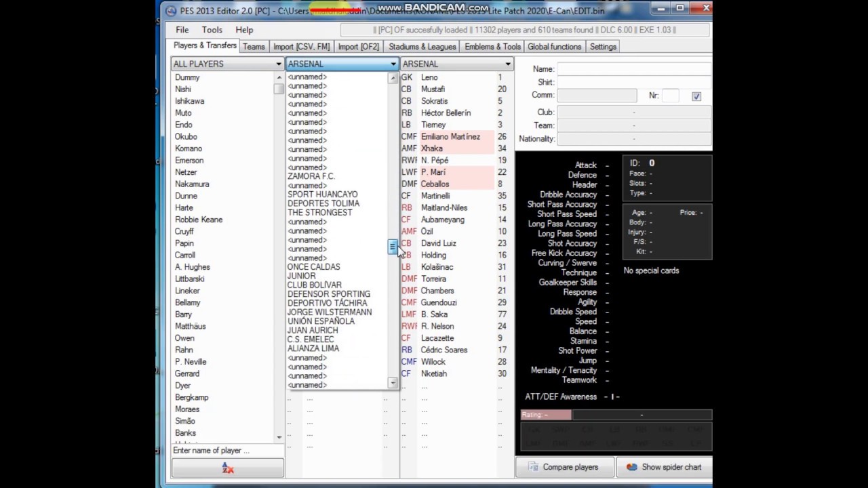Click the Name input field
This screenshot has height=488, width=868.
click(635, 69)
